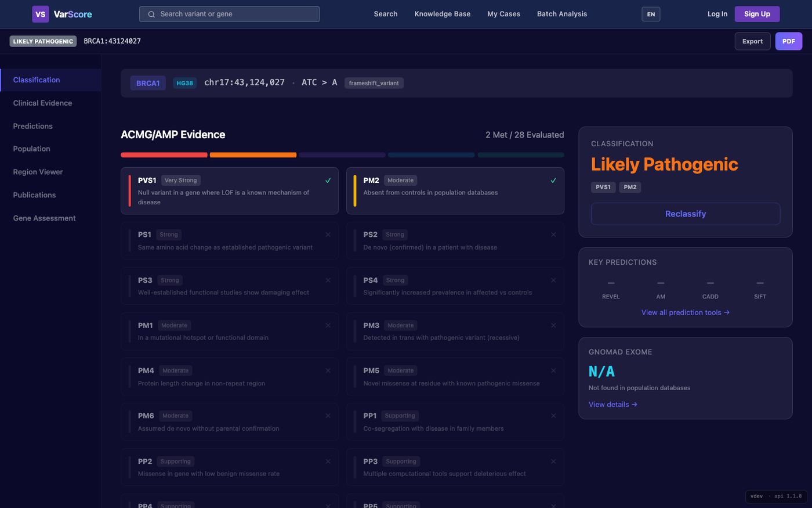Click the VarScore brand name
812x508 pixels.
tap(73, 14)
